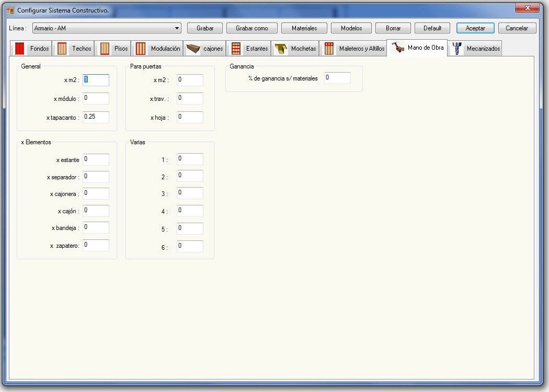Select the cajones tab
549x392 pixels.
(x=204, y=49)
